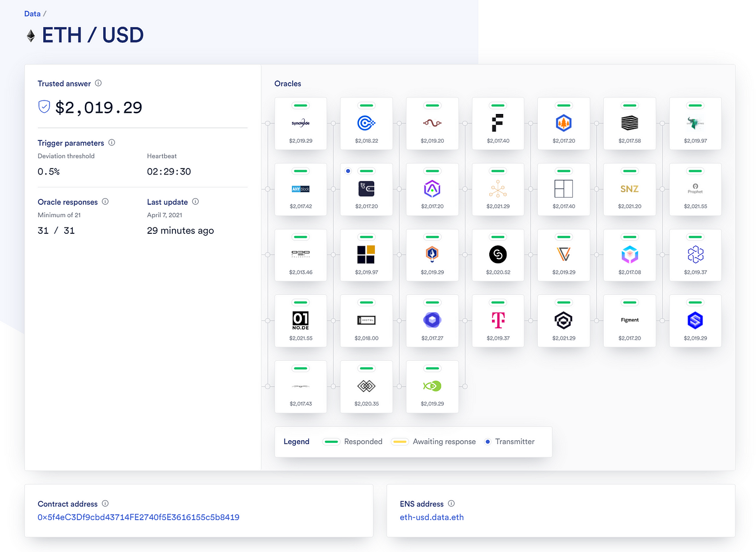Viewport: 756px width, 552px height.
Task: Click the $2,017.42 oracle price
Action: click(x=301, y=206)
